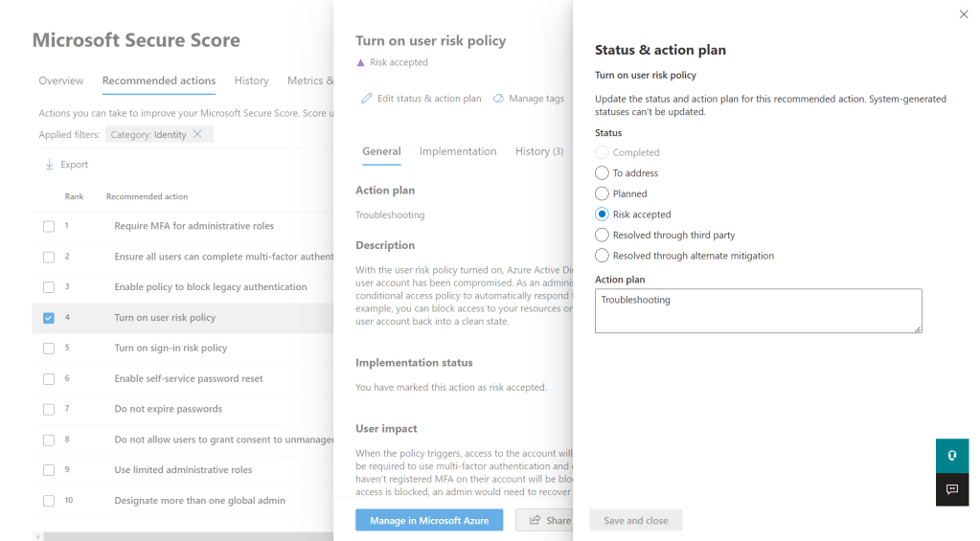980x541 pixels.
Task: Open the feedback chat icon
Action: pyautogui.click(x=952, y=489)
